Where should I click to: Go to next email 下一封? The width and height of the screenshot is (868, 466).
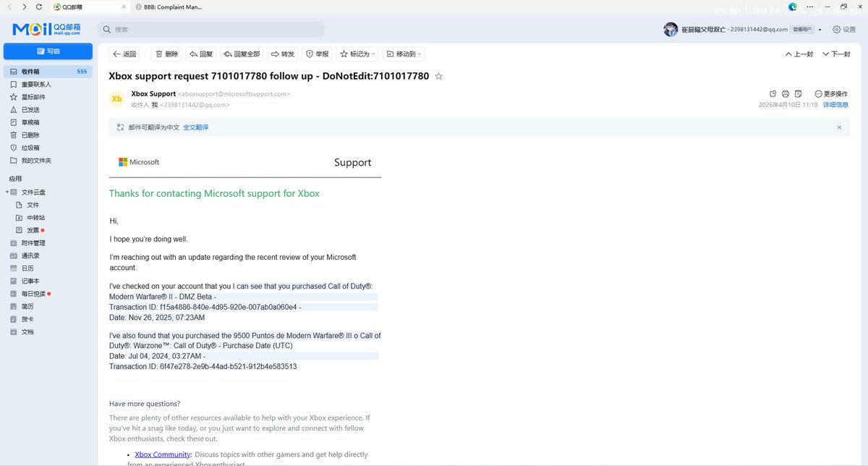click(835, 54)
